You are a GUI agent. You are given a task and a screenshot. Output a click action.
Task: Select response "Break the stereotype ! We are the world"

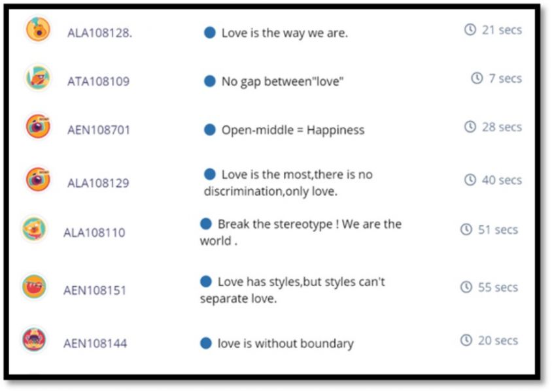click(301, 232)
